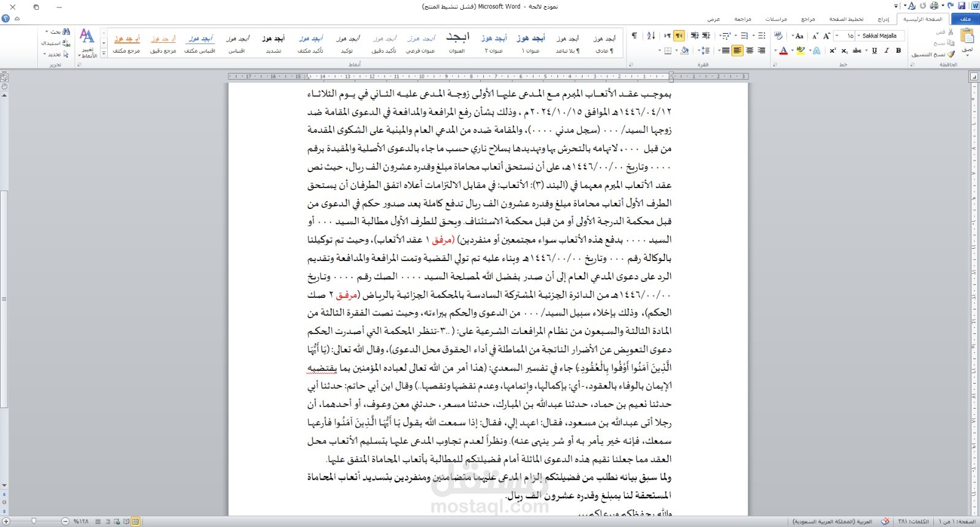Toggle Left-to-Right text direction
This screenshot has height=527, width=980.
668,36
